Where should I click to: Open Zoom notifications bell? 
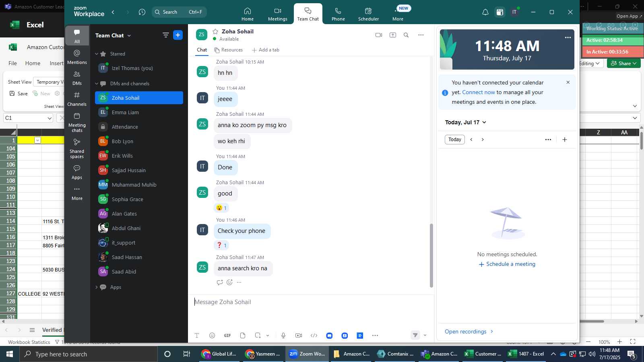click(x=485, y=12)
